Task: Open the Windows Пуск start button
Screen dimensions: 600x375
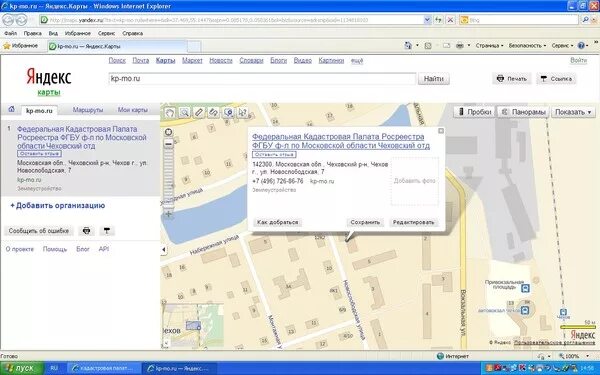Action: point(21,368)
